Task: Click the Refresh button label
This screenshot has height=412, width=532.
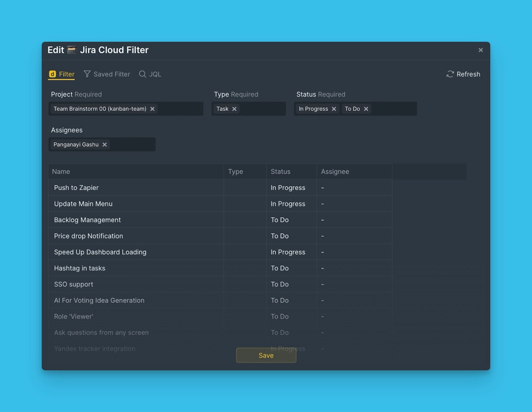Action: (x=468, y=74)
